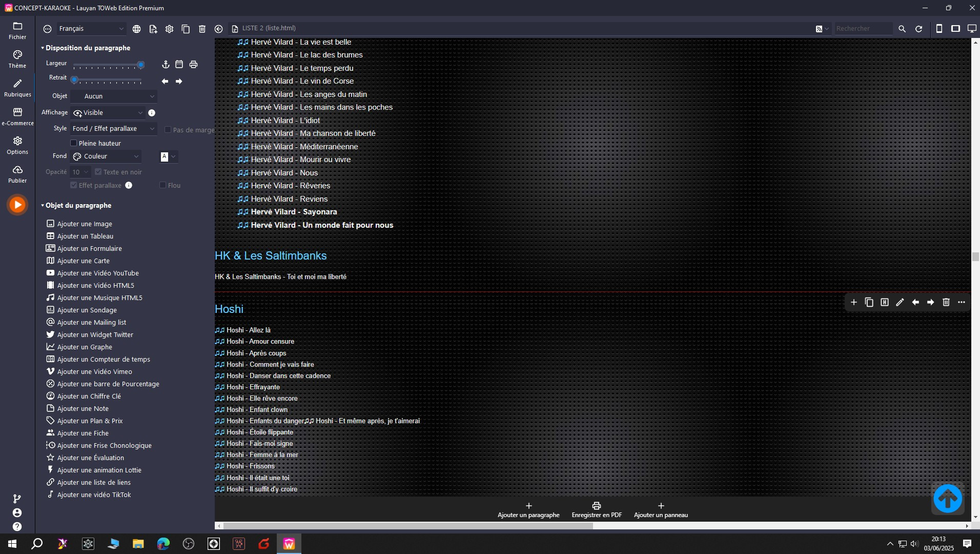980x554 pixels.
Task: Switch to mobile phone preview icon
Action: pos(939,29)
